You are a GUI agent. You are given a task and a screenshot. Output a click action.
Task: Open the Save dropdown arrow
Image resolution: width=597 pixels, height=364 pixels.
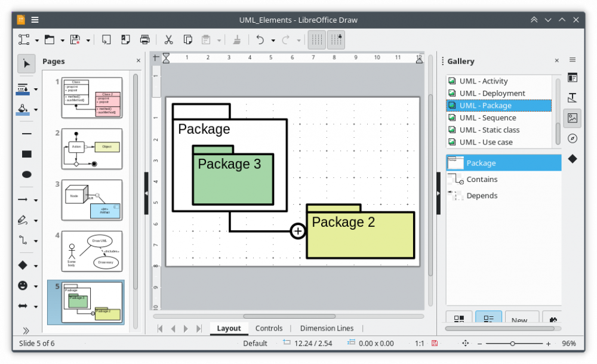88,40
